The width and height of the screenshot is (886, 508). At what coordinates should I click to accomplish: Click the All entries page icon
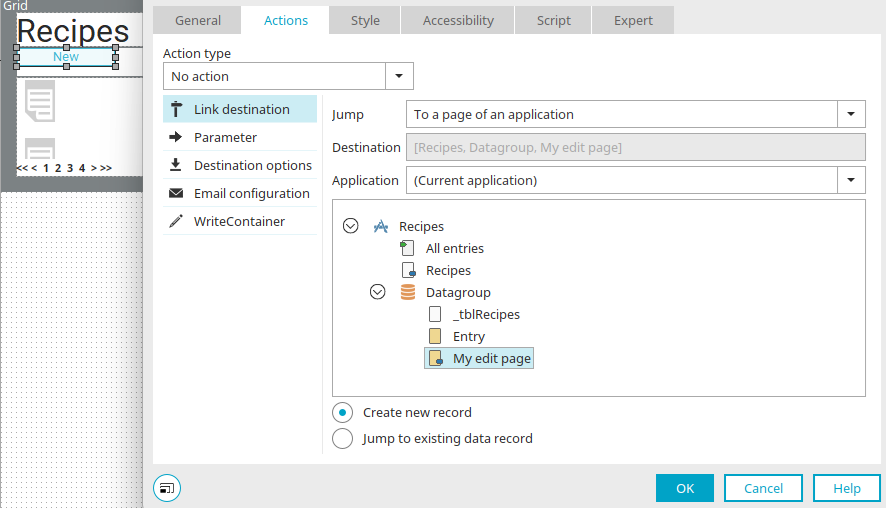[407, 248]
